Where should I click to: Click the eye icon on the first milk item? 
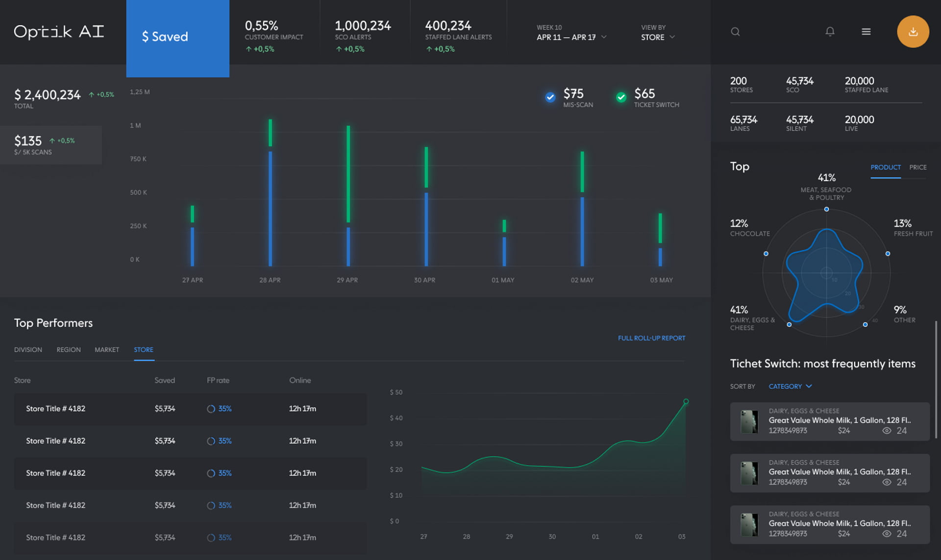[886, 430]
